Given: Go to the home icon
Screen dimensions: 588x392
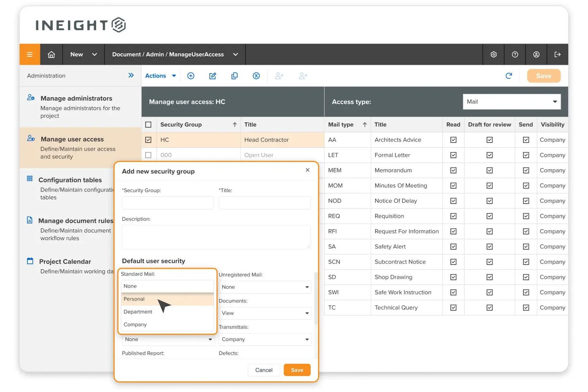Looking at the screenshot, I should (x=51, y=54).
